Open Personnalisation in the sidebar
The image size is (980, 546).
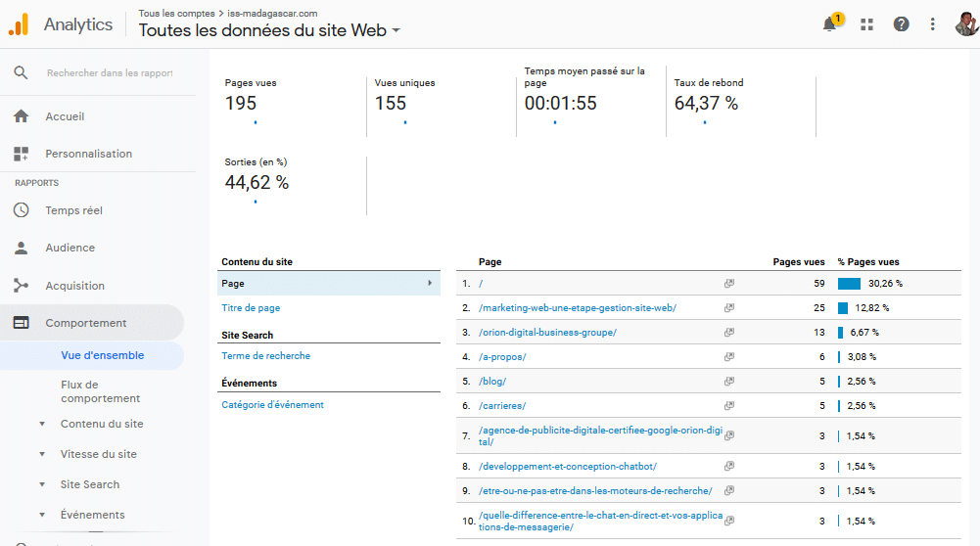click(x=88, y=154)
